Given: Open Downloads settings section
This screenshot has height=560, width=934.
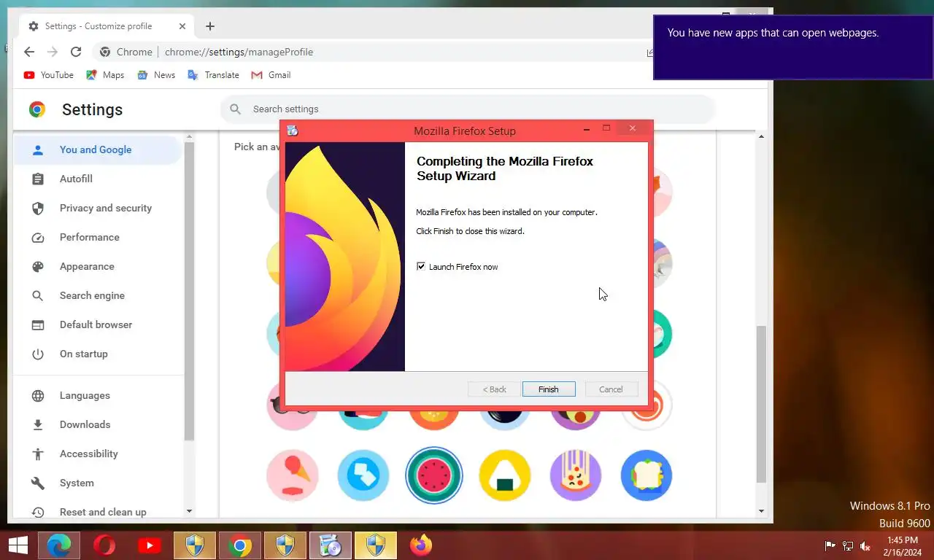Looking at the screenshot, I should 98,424.
